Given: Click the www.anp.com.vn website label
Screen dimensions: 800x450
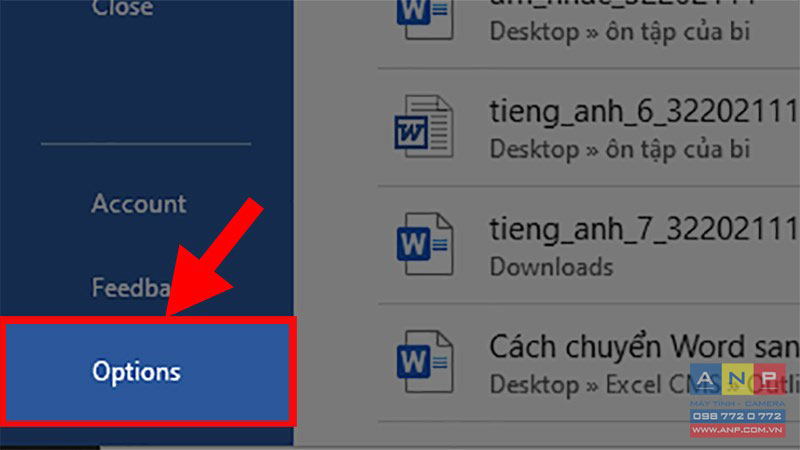Looking at the screenshot, I should click(x=738, y=430).
